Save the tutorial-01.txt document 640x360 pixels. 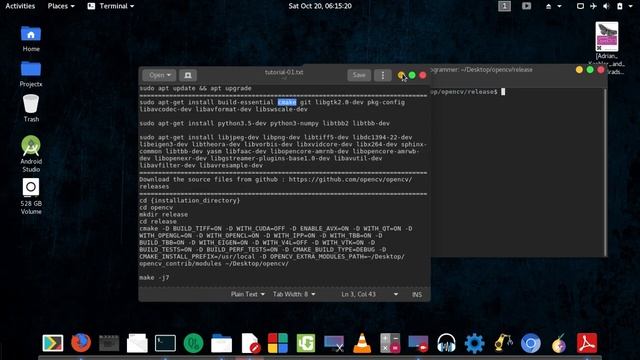click(359, 75)
